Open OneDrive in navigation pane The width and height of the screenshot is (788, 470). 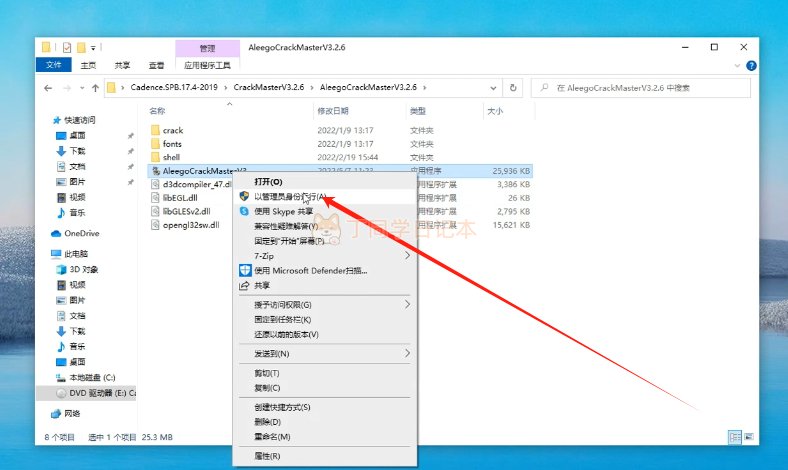point(75,234)
